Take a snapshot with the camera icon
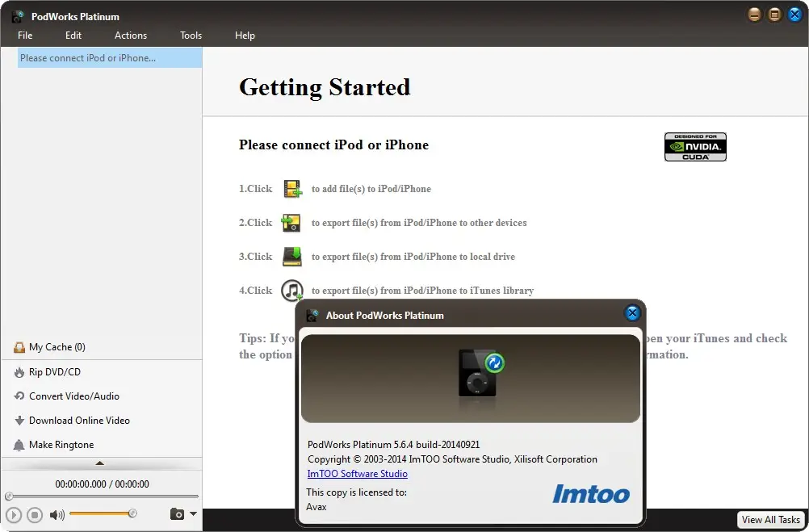 (x=177, y=514)
